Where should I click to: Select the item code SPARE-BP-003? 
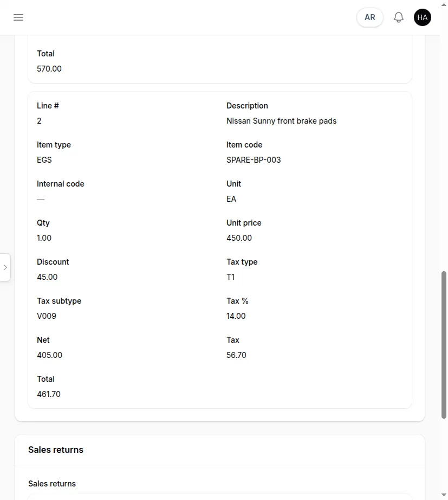(254, 160)
